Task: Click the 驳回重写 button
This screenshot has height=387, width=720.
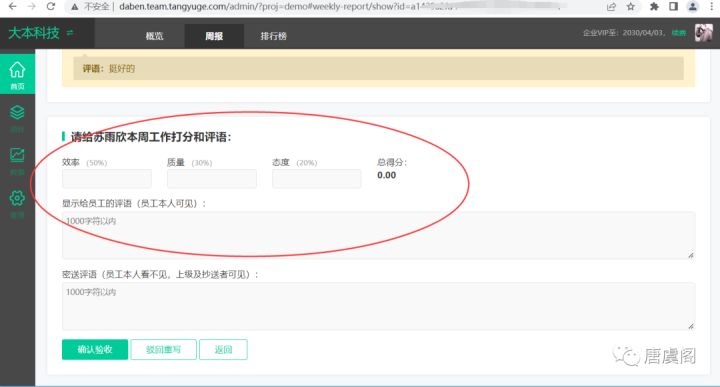Action: [x=163, y=349]
